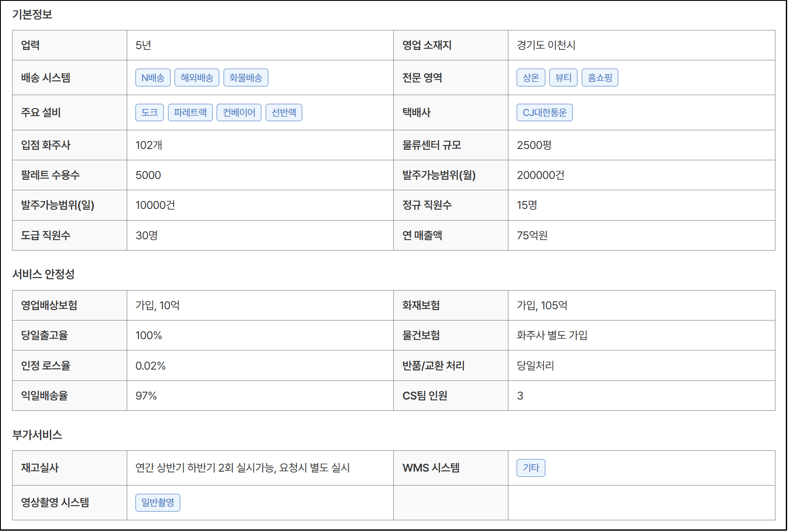Click the 화물배송 tag

(x=246, y=78)
